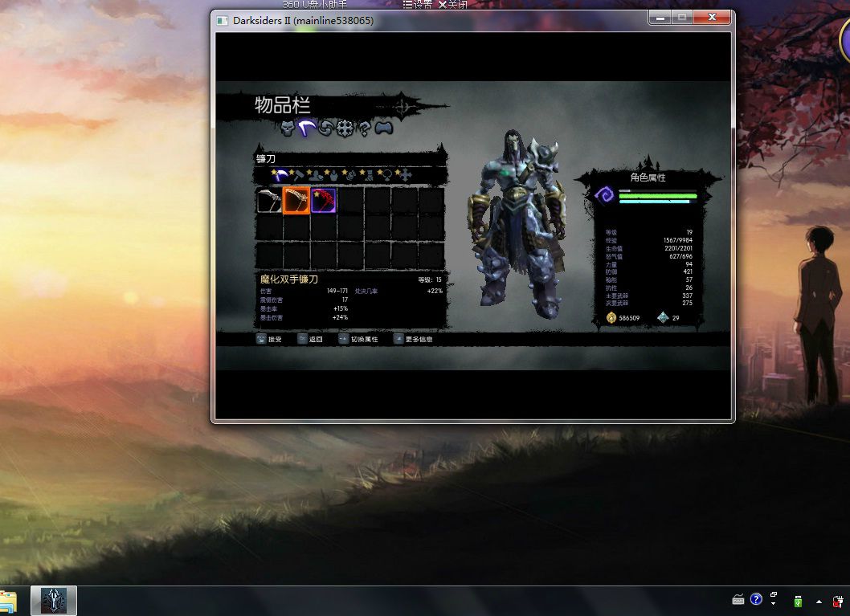Viewport: 850px width, 616px height.
Task: Select the shoulder armor category icon
Action: pyautogui.click(x=316, y=175)
